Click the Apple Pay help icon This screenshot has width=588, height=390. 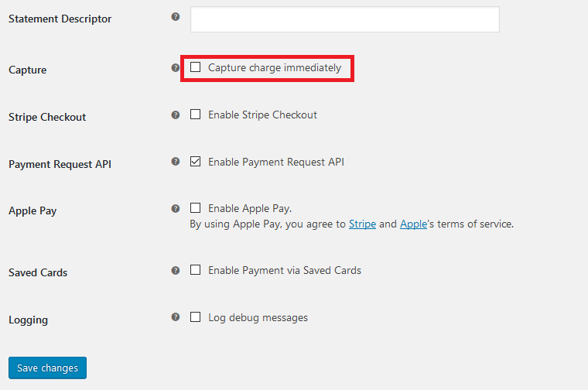tap(176, 209)
